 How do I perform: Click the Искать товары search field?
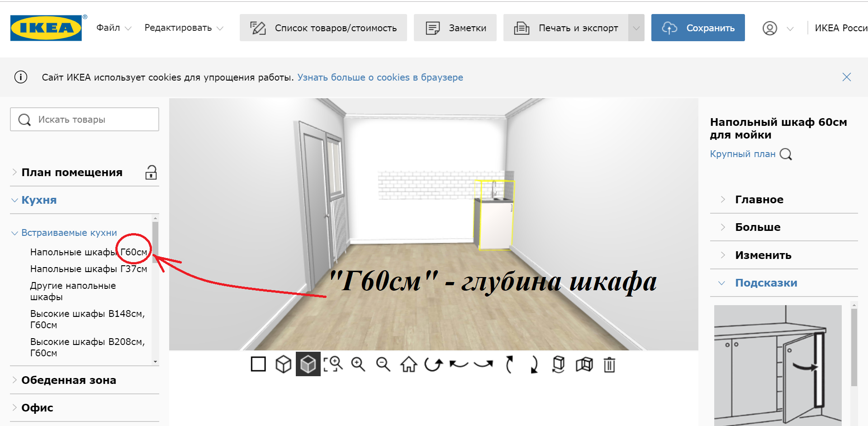pos(85,120)
